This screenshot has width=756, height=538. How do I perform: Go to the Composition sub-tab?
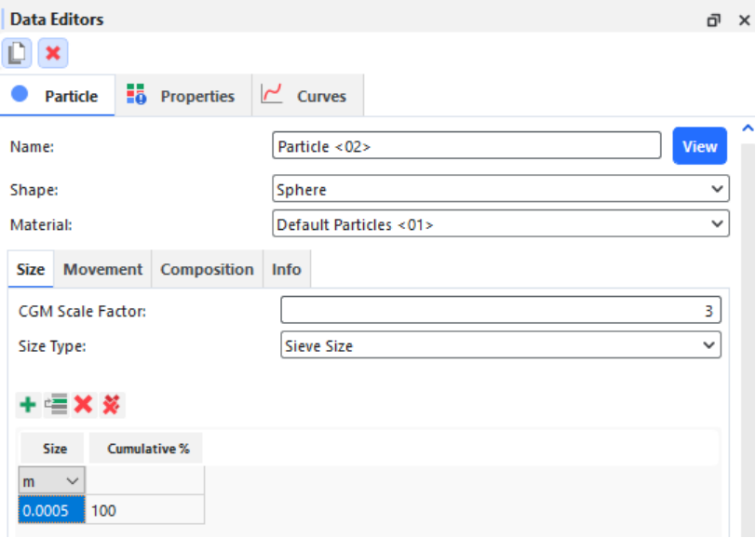click(207, 269)
